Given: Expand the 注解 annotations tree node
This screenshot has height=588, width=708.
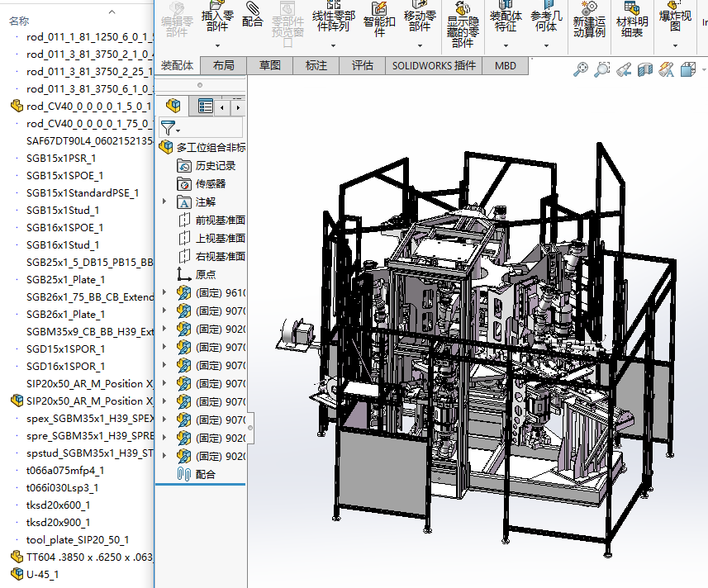Looking at the screenshot, I should [164, 202].
